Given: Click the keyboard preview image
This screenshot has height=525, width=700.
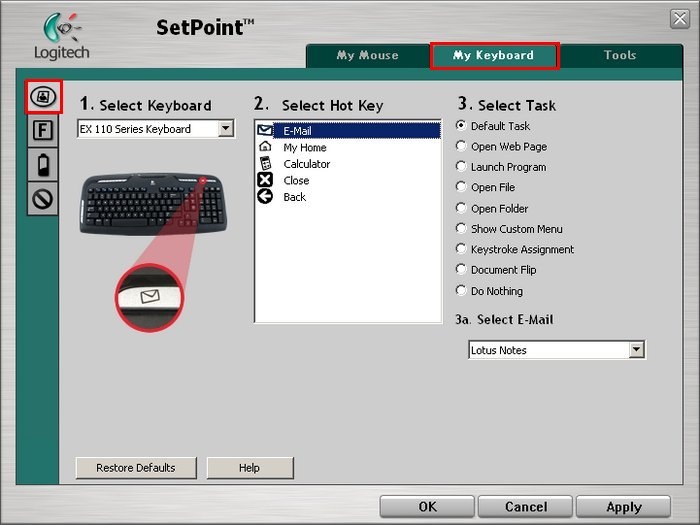Looking at the screenshot, I should tap(153, 204).
